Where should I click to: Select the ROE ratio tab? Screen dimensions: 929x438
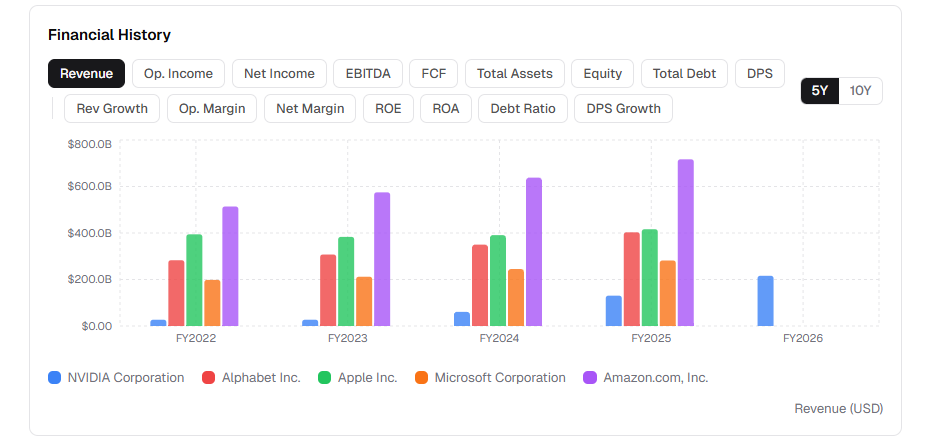[388, 108]
